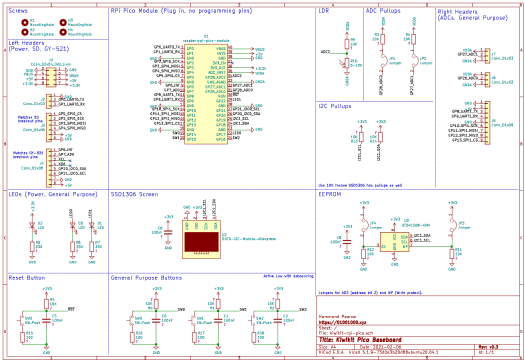
Task: Click the JP4 jumper in EEPROM section
Action: (x=364, y=224)
